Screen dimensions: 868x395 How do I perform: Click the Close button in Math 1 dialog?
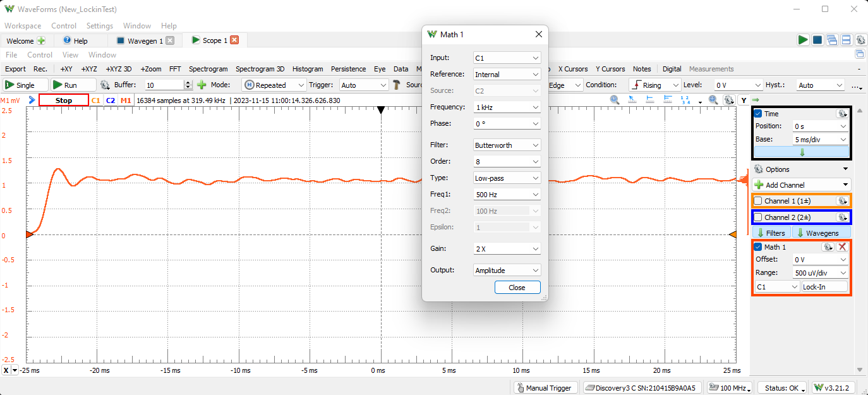(517, 287)
